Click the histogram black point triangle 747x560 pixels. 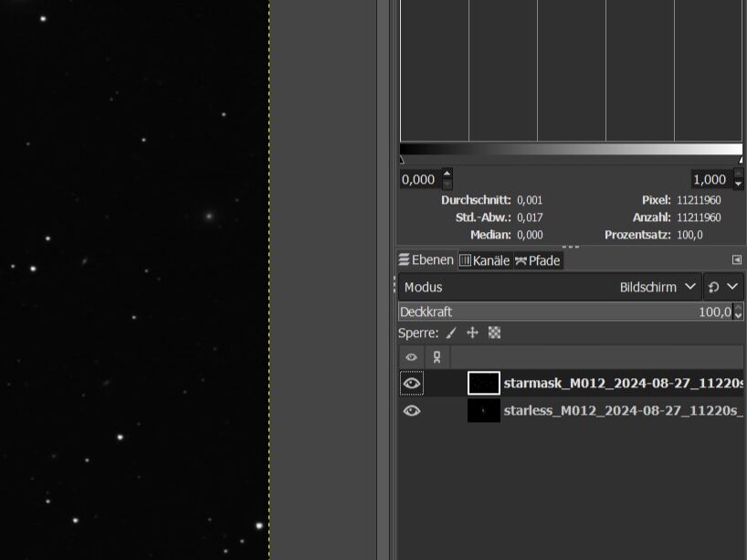402,160
